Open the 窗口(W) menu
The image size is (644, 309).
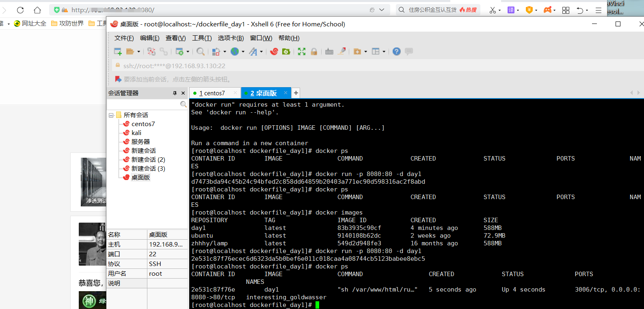click(261, 38)
